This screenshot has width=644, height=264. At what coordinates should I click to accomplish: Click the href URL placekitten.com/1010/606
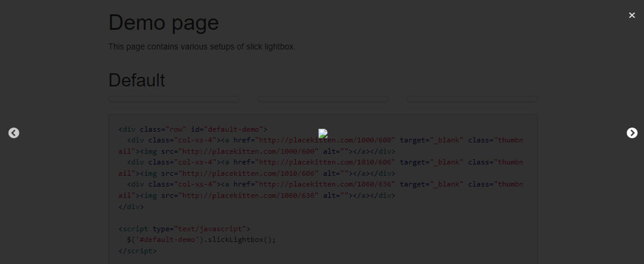coord(325,163)
